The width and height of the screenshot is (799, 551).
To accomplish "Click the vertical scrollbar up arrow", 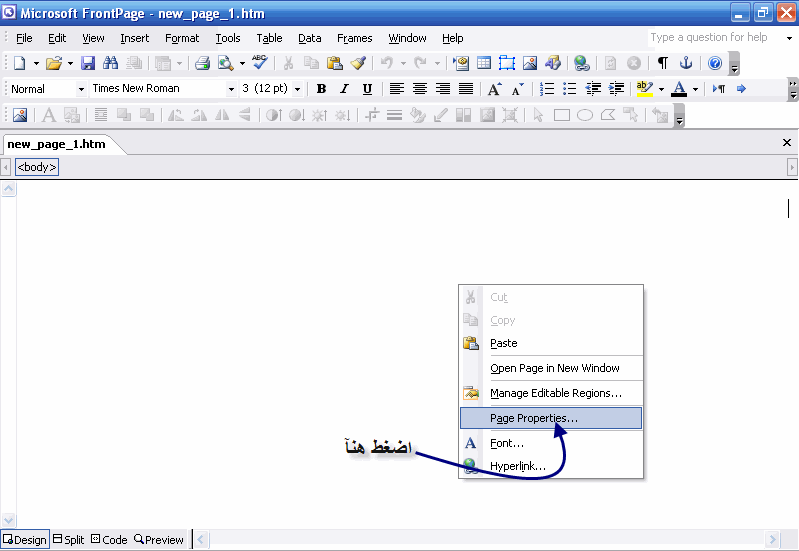I will (x=9, y=190).
